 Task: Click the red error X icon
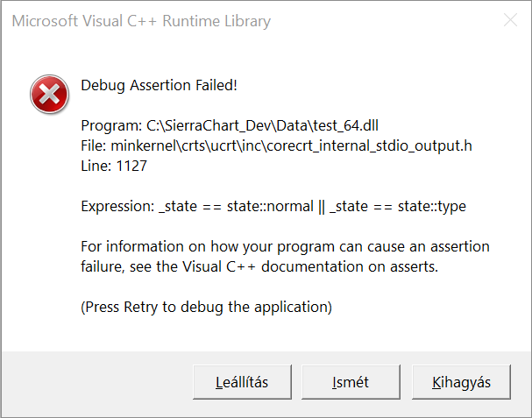[49, 94]
